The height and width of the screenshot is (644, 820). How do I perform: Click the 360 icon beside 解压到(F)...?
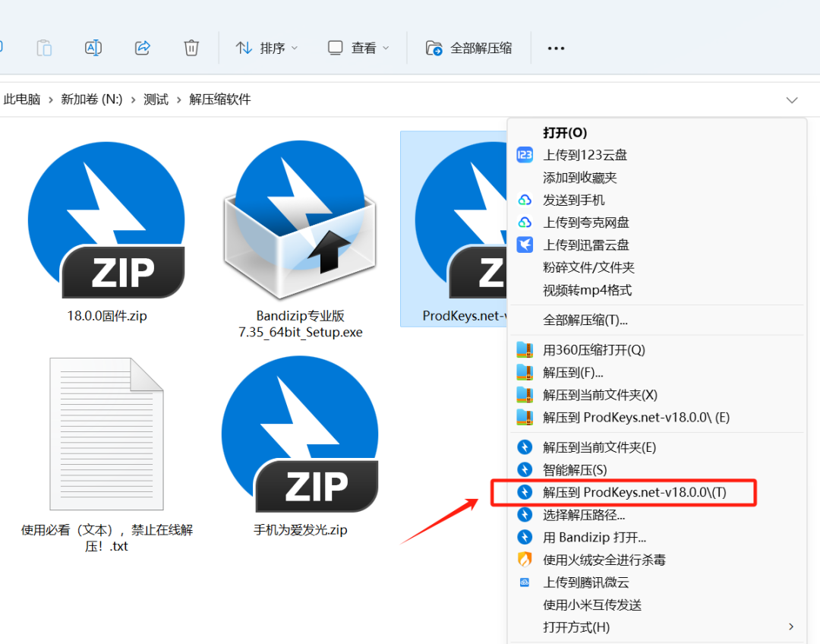pos(525,372)
